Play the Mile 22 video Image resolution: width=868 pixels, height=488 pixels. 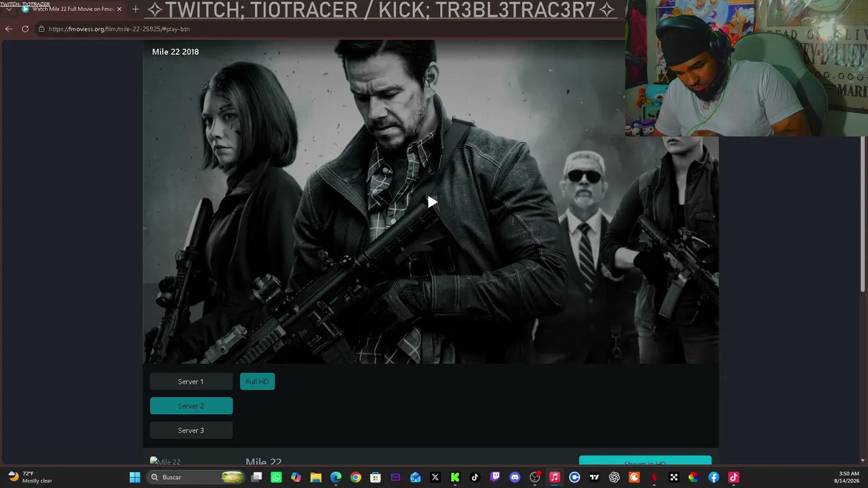coord(432,202)
